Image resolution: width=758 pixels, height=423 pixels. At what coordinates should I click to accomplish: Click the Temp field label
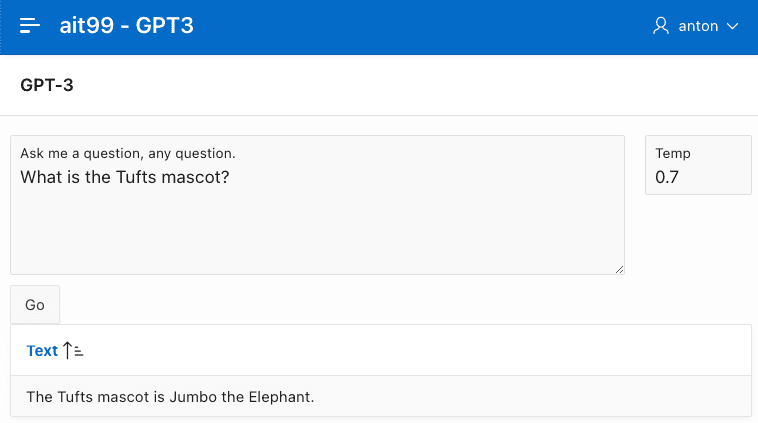[673, 153]
